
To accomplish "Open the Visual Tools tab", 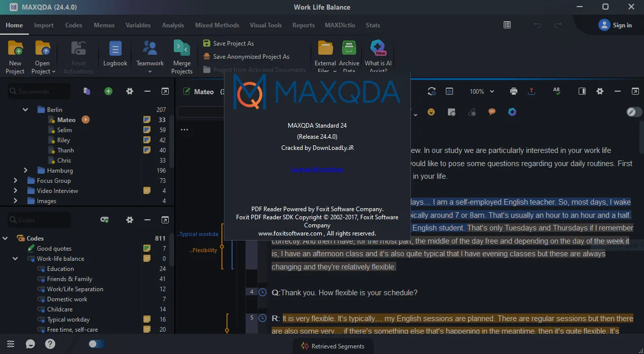I will pyautogui.click(x=266, y=25).
